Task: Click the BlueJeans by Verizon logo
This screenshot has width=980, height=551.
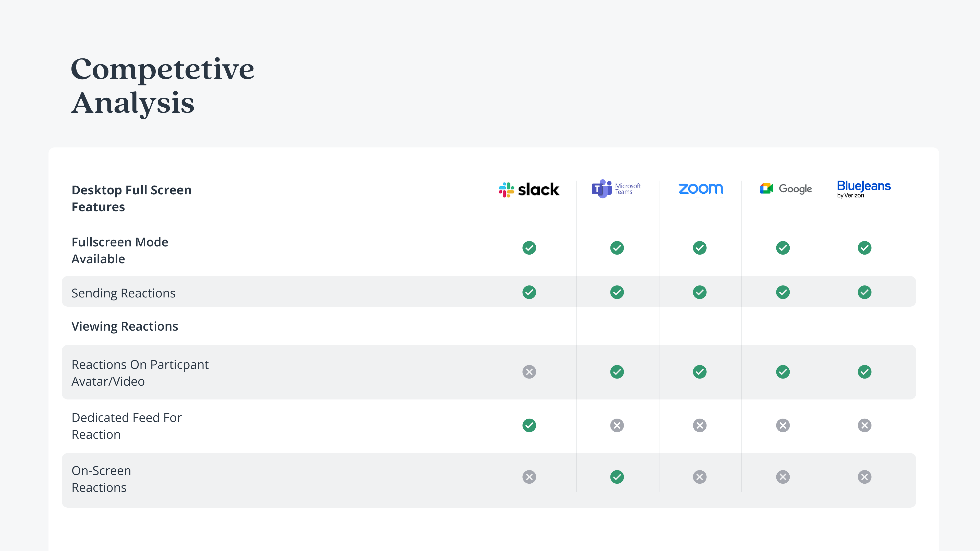Action: point(864,189)
